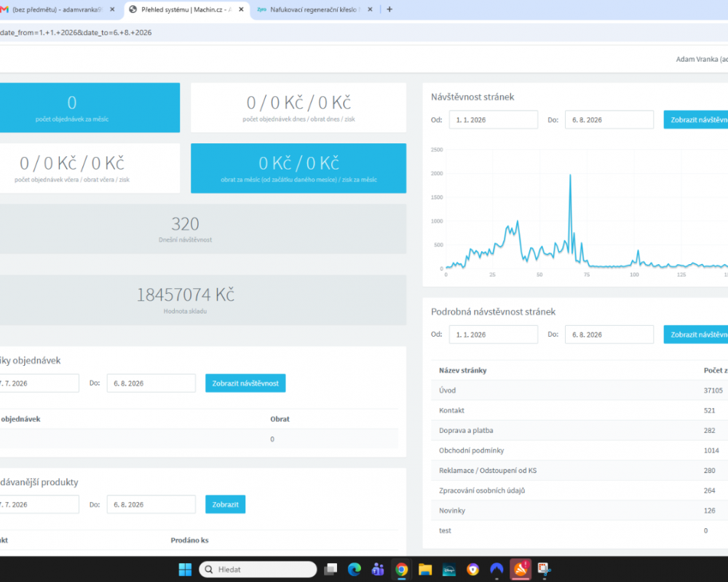Select the test row

coord(579,530)
